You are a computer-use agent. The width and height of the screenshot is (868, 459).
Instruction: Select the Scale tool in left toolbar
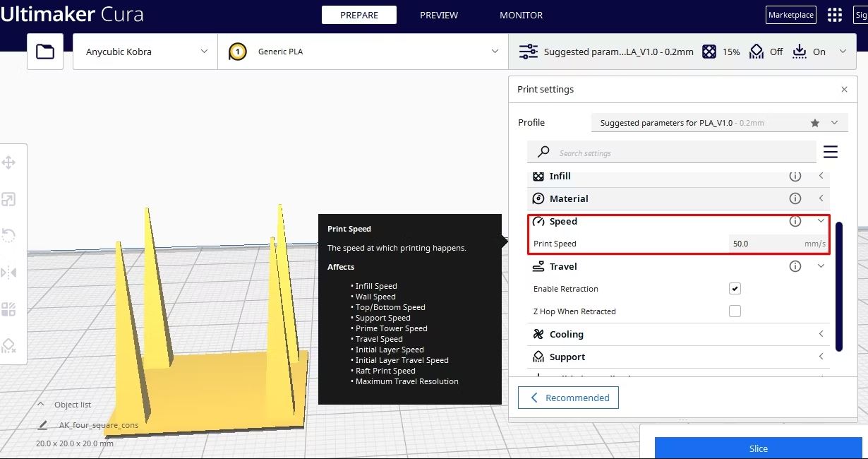[x=8, y=200]
